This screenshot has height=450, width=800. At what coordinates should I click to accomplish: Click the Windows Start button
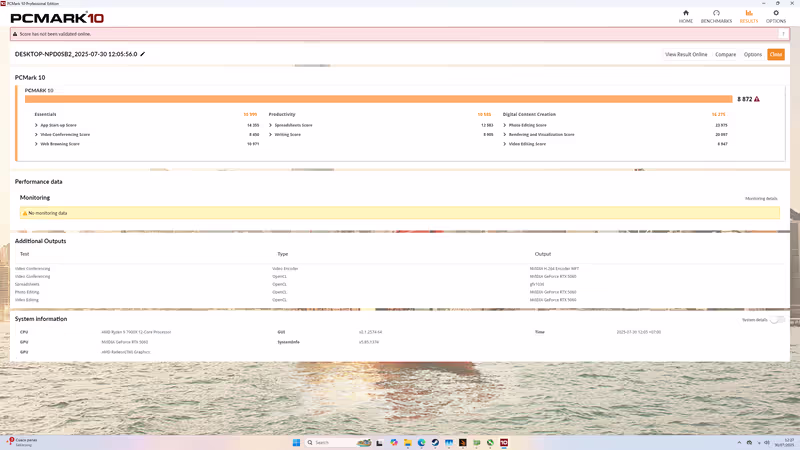click(296, 442)
